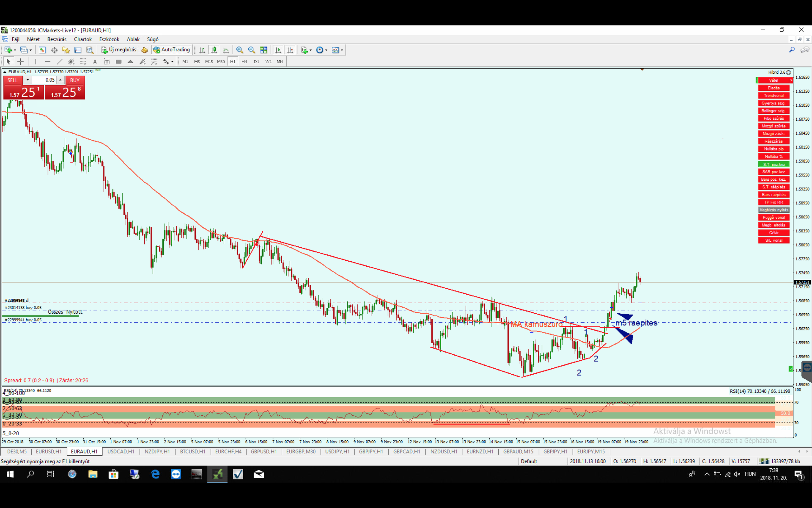Toggle AutoTrading button
The width and height of the screenshot is (812, 508).
(x=172, y=50)
